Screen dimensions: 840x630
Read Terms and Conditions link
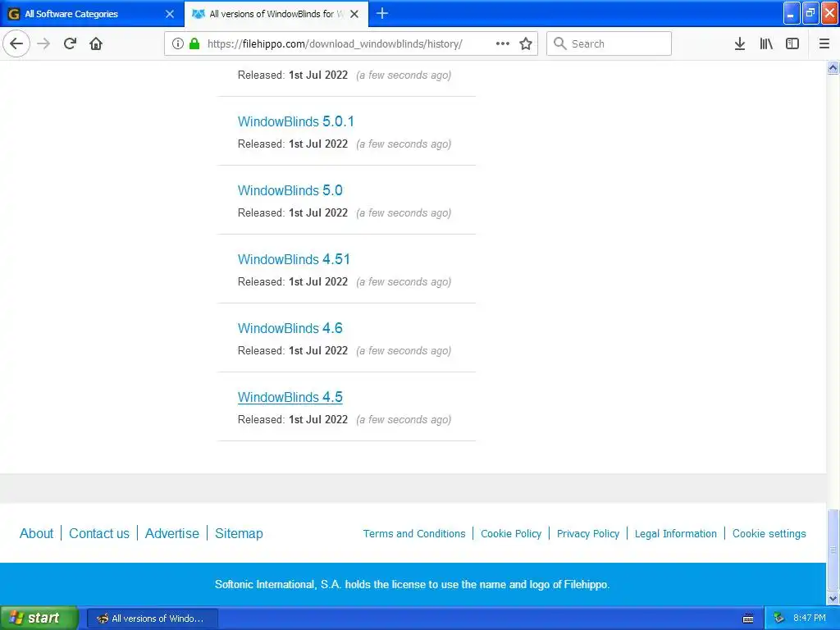[x=414, y=533]
